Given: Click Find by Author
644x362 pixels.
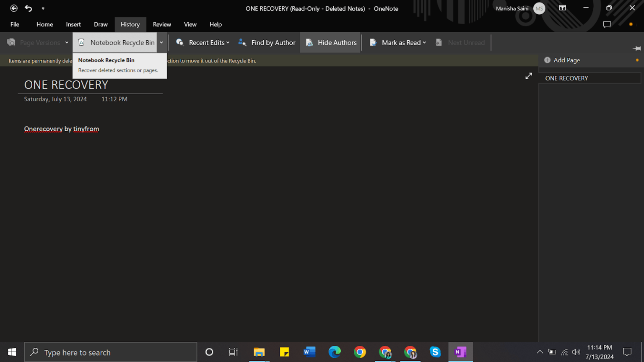Looking at the screenshot, I should click(x=267, y=42).
